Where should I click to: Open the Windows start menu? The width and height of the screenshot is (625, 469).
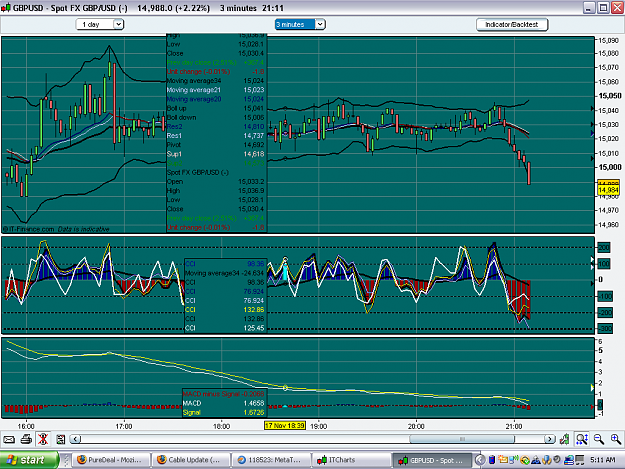click(x=29, y=460)
